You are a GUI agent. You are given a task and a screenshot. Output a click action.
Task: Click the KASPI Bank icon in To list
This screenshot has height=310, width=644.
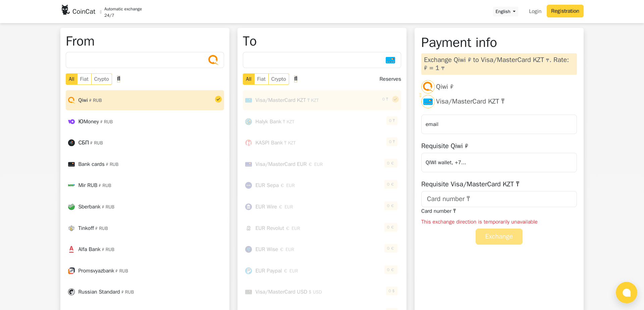[x=249, y=143]
